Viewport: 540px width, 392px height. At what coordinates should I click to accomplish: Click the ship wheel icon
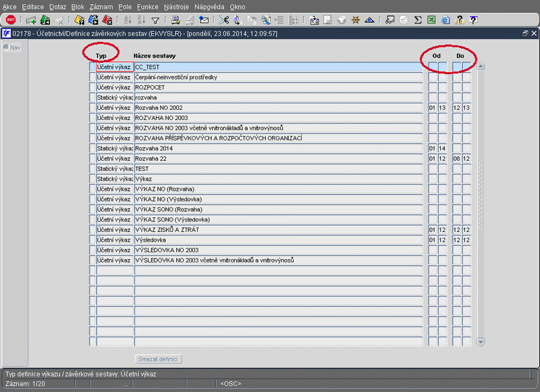click(x=356, y=20)
